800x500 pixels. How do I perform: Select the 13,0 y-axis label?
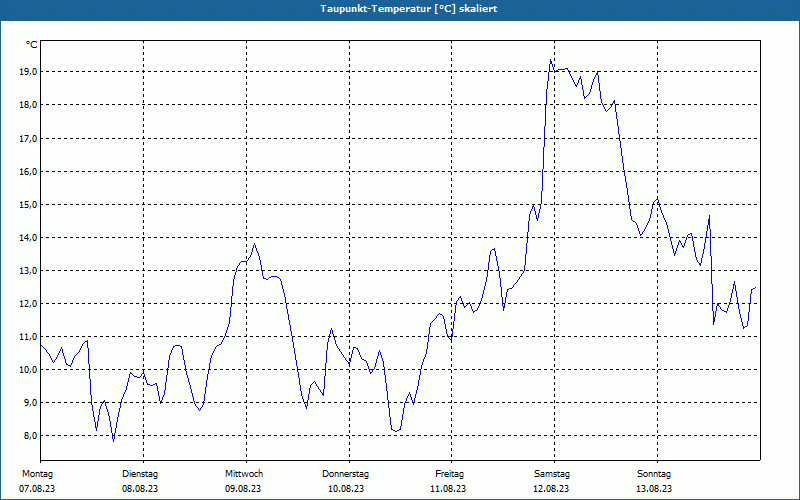(29, 271)
